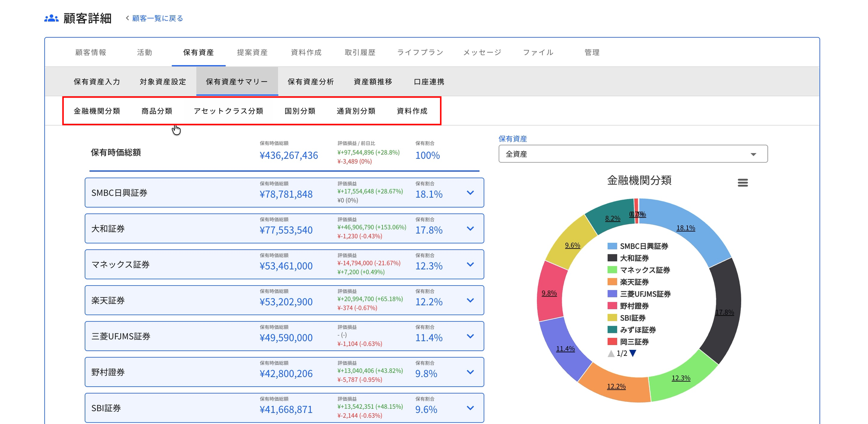Open アセットクラス分類 classification
868x424 pixels.
(x=228, y=111)
